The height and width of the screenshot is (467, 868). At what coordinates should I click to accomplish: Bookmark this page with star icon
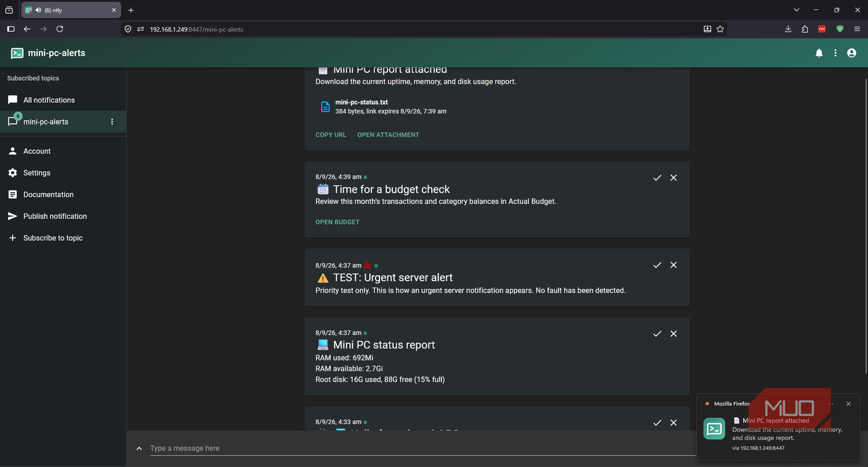(x=720, y=29)
